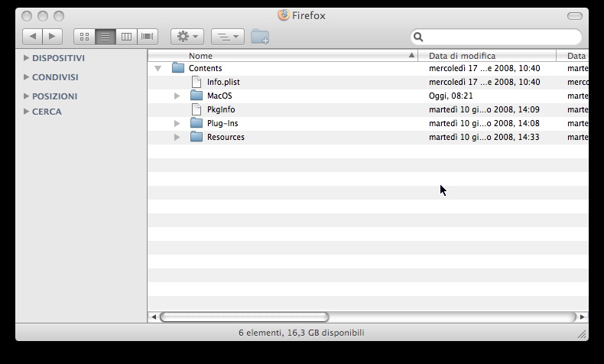This screenshot has width=604, height=364.
Task: Expand the DISPOSITIVI sidebar section
Action: [x=26, y=58]
